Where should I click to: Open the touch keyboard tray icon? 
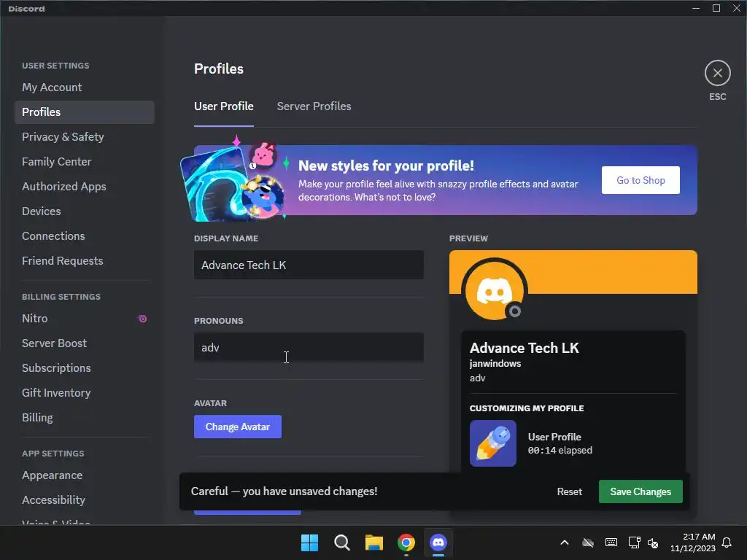pos(611,542)
